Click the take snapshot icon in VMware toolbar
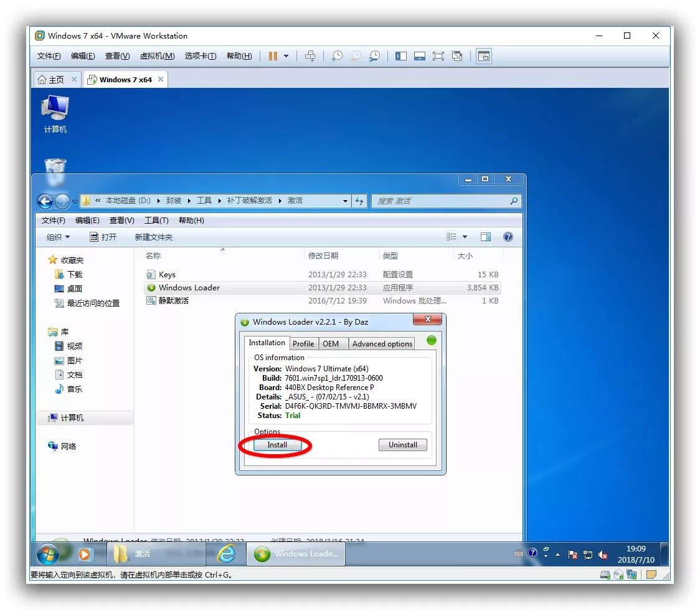Screen dimensions: 700x610 coord(336,56)
